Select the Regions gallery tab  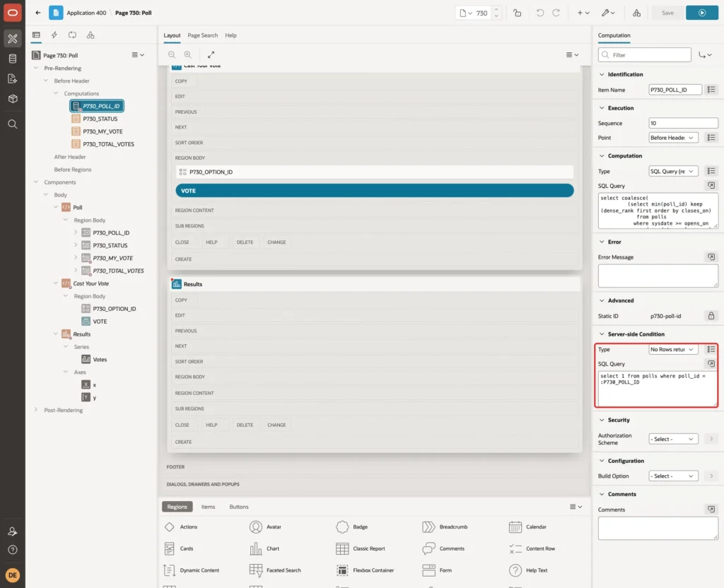tap(177, 507)
